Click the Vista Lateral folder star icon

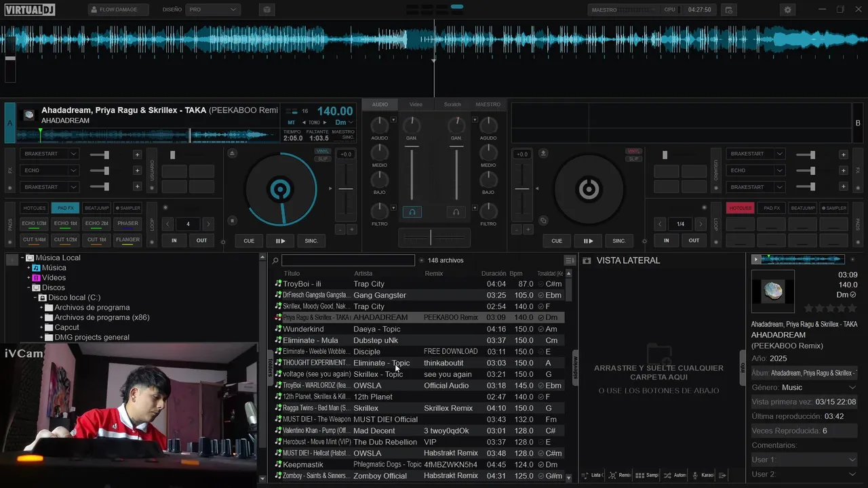(x=587, y=260)
